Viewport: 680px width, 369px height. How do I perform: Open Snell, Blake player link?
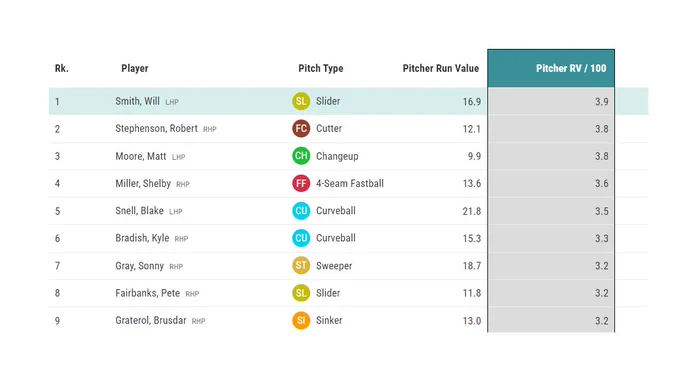point(139,211)
